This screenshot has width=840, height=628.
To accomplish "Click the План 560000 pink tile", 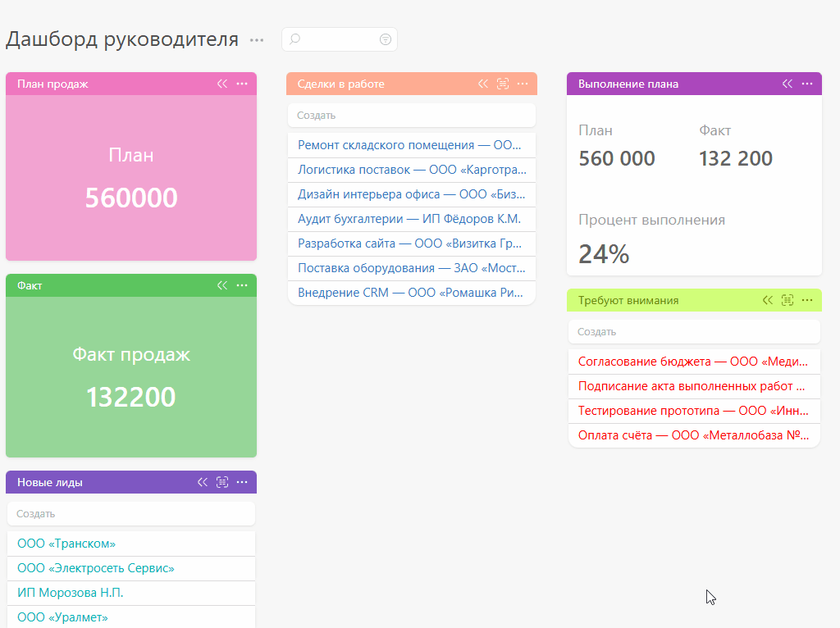I will click(x=131, y=178).
